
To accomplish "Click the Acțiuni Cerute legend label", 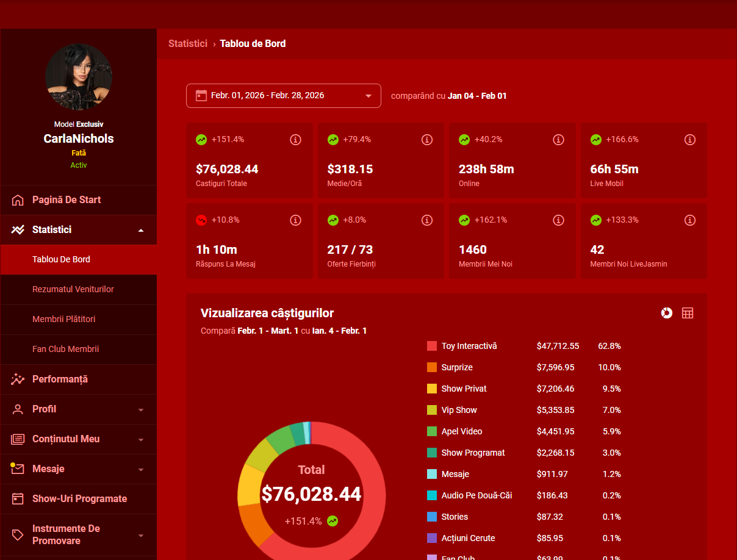I will click(x=468, y=538).
